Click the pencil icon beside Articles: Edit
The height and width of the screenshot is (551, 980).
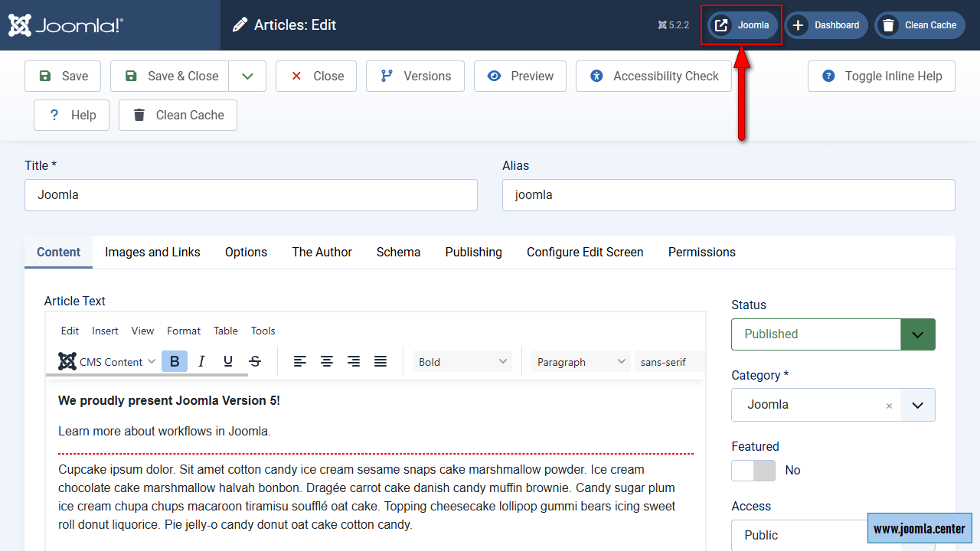tap(240, 25)
